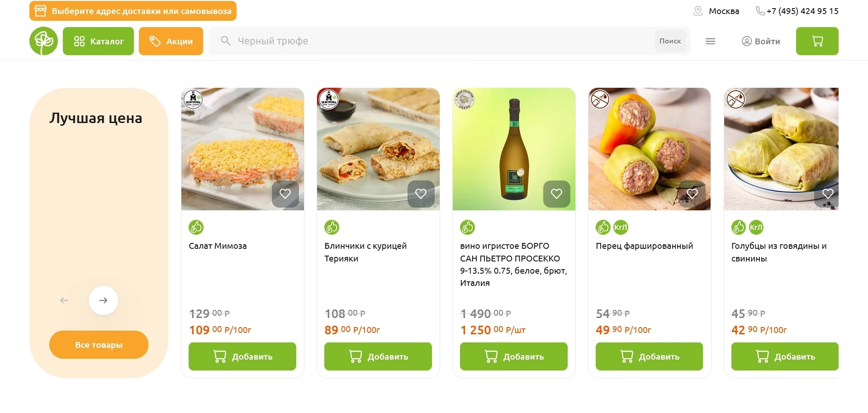Click the Moscow location pin
The image size is (868, 413).
[698, 11]
